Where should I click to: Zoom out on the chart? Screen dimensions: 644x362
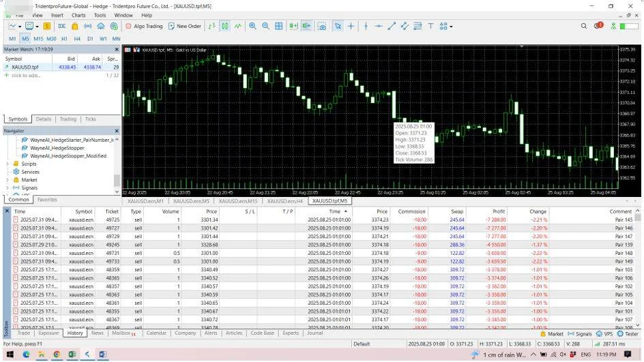click(266, 26)
